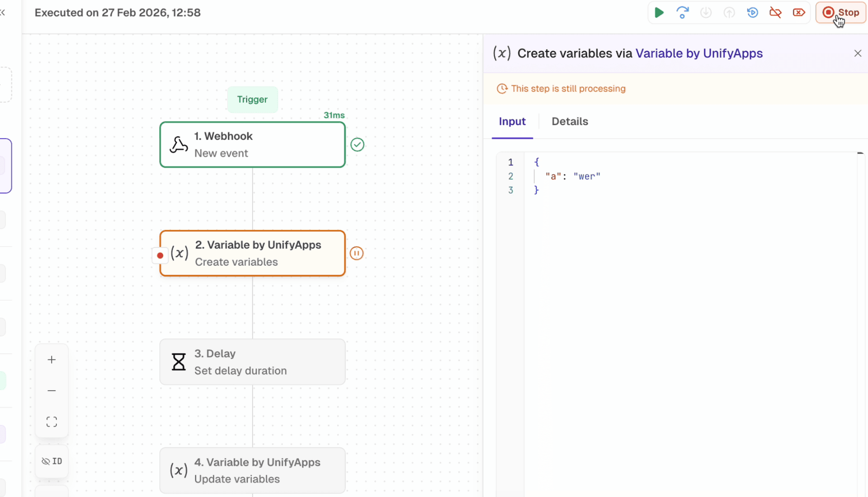Click the Step out up-arrow icon

pyautogui.click(x=729, y=13)
